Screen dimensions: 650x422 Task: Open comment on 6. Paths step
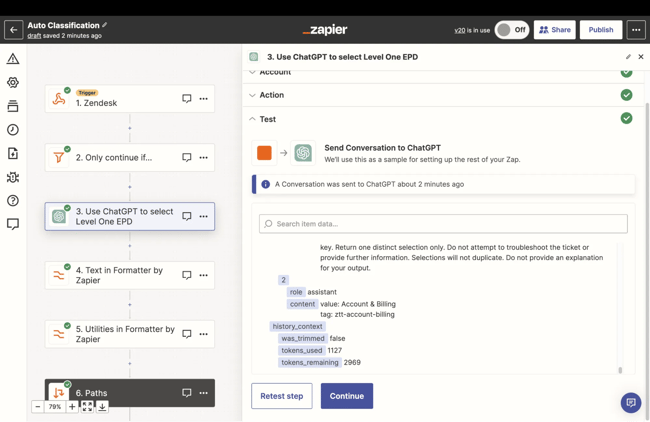187,393
